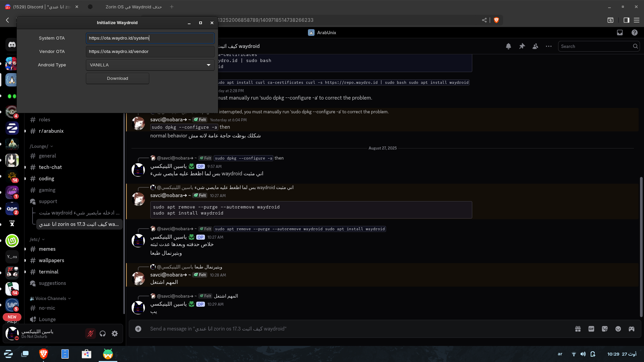This screenshot has width=644, height=362.
Task: Open the GIF picker
Action: coord(591,329)
